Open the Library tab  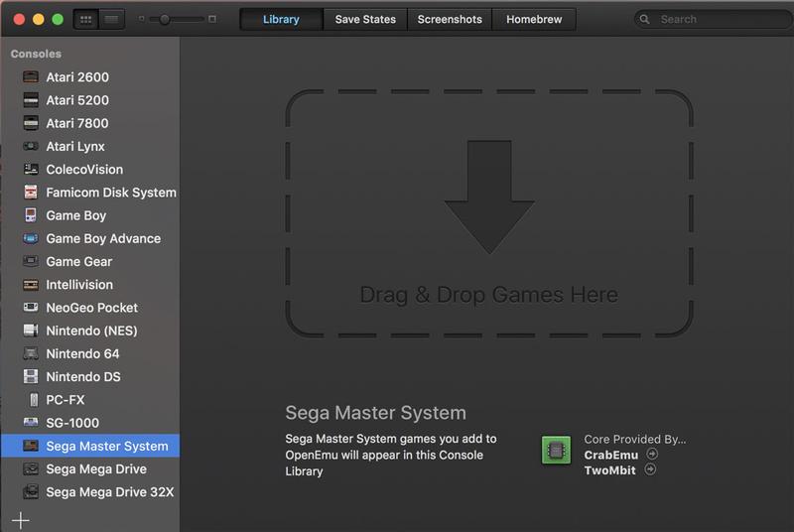(x=281, y=19)
